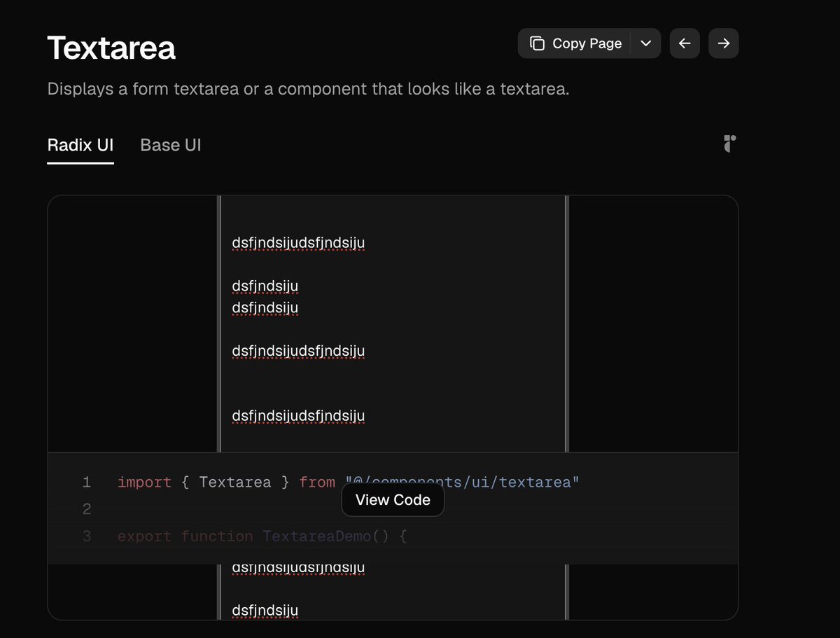Go to next page with right arrow

coord(724,43)
